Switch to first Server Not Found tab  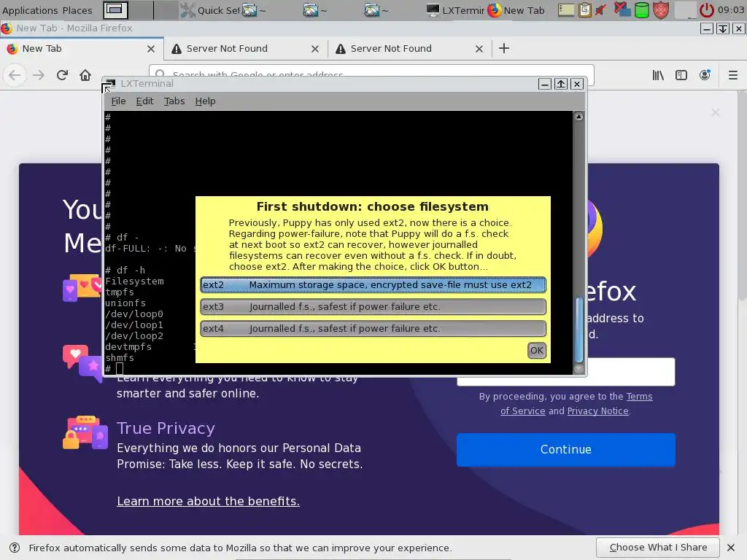[x=239, y=49]
